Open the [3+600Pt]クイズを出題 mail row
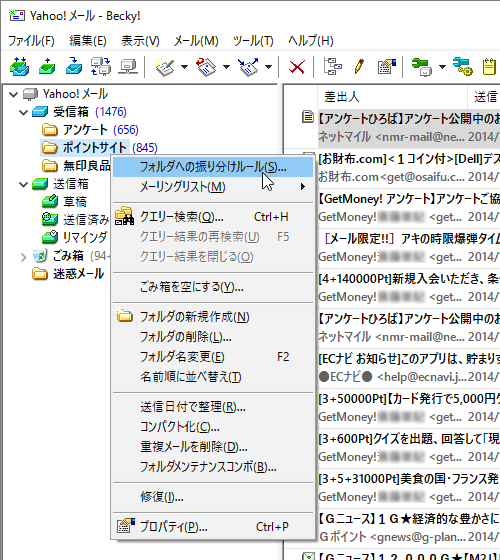 click(409, 448)
